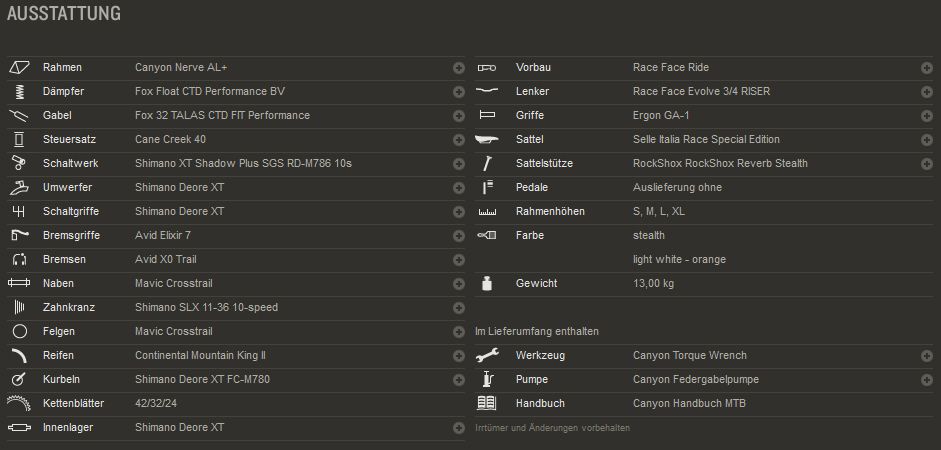Click the hub icon next to Naben
This screenshot has width=941, height=450.
[x=19, y=283]
